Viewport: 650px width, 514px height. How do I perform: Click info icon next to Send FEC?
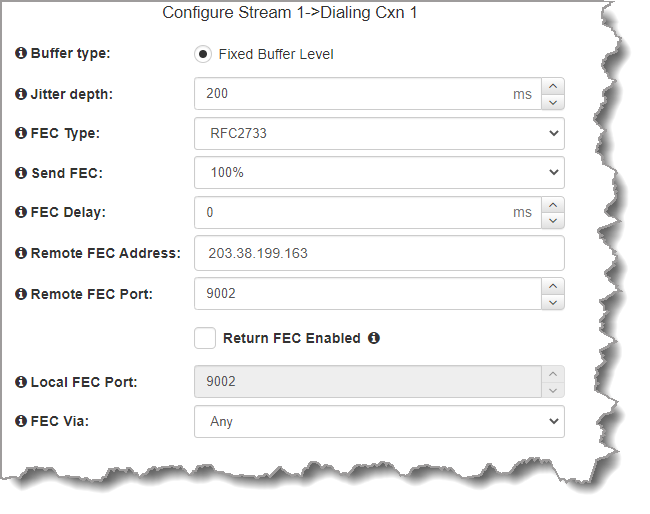(22, 173)
